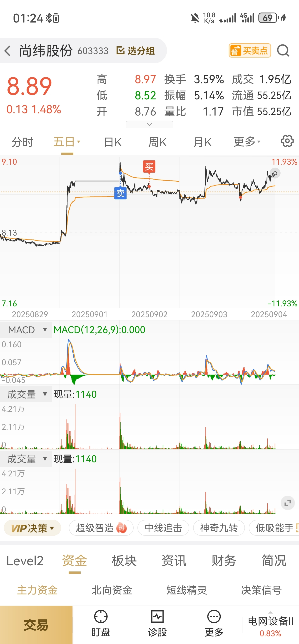This screenshot has height=644, width=299.
Task: Tap the 4G signal status icon
Action: (247, 18)
